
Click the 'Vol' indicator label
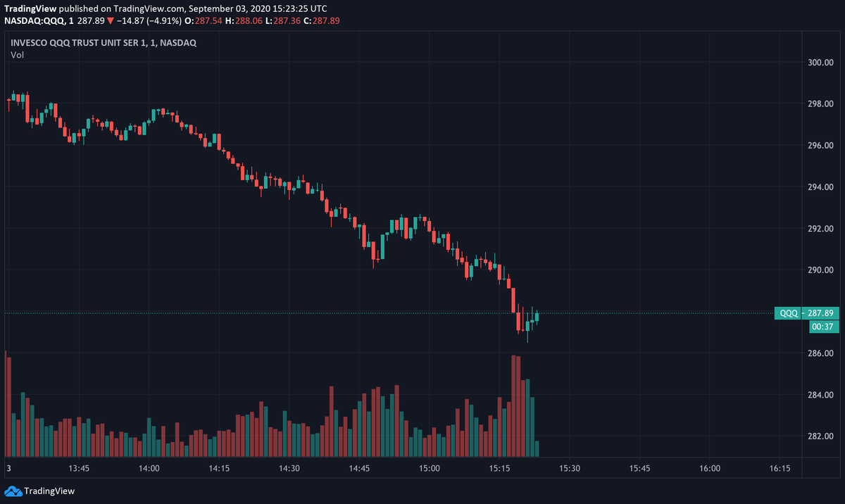click(x=17, y=55)
